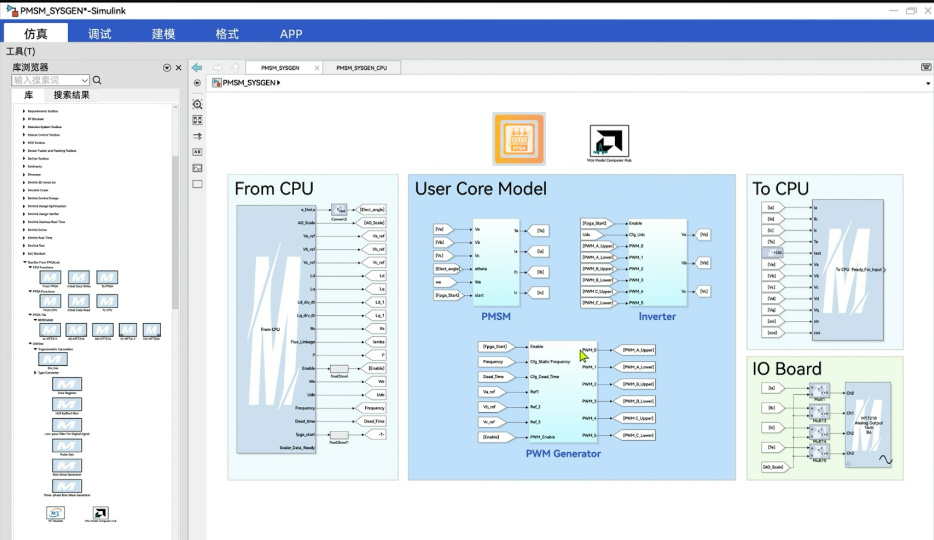The width and height of the screenshot is (934, 540).
Task: Select To FPGA block in library
Action: (107, 277)
